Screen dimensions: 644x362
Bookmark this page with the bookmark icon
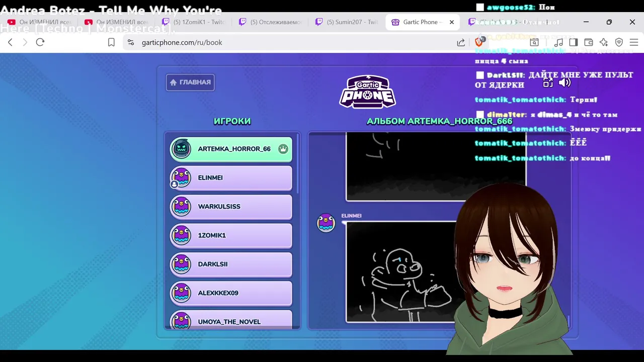pyautogui.click(x=111, y=43)
